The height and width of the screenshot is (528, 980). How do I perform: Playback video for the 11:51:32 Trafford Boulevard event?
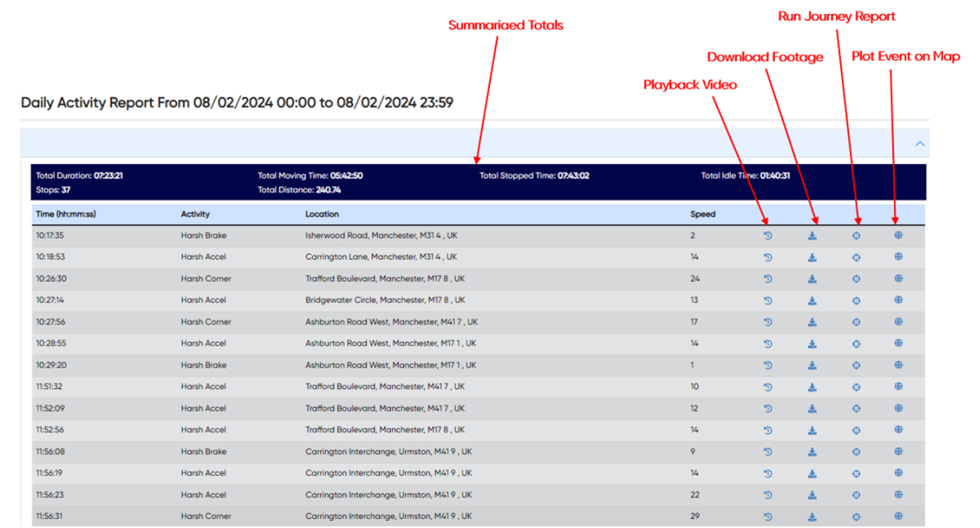[x=768, y=387]
